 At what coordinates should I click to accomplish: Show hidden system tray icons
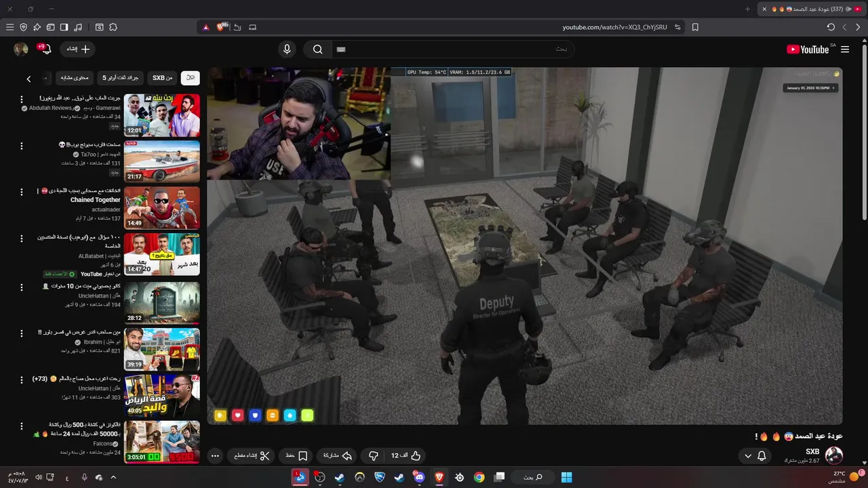pyautogui.click(x=113, y=477)
